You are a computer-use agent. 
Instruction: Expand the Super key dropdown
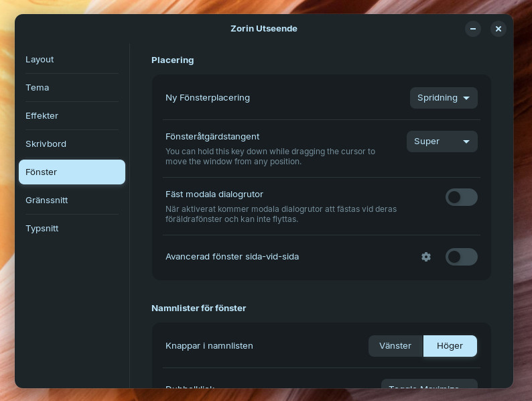click(442, 141)
